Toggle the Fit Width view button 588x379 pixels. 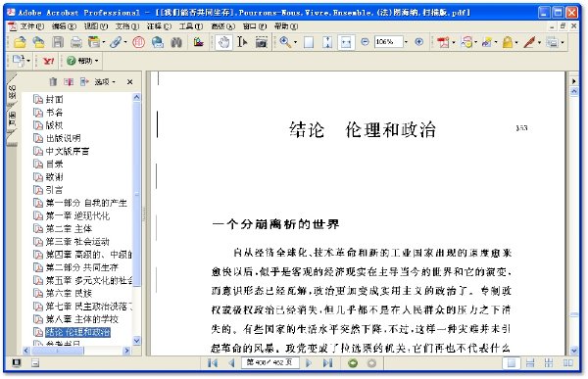[346, 42]
